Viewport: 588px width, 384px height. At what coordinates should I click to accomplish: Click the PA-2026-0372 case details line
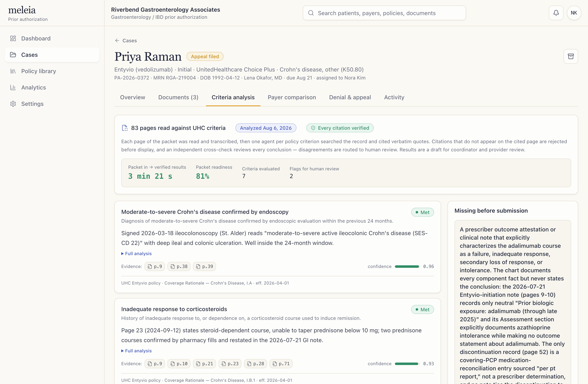[240, 78]
